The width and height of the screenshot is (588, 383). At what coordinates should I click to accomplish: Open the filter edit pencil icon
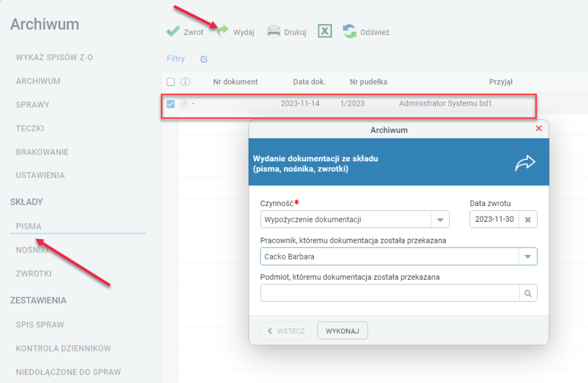tap(204, 59)
